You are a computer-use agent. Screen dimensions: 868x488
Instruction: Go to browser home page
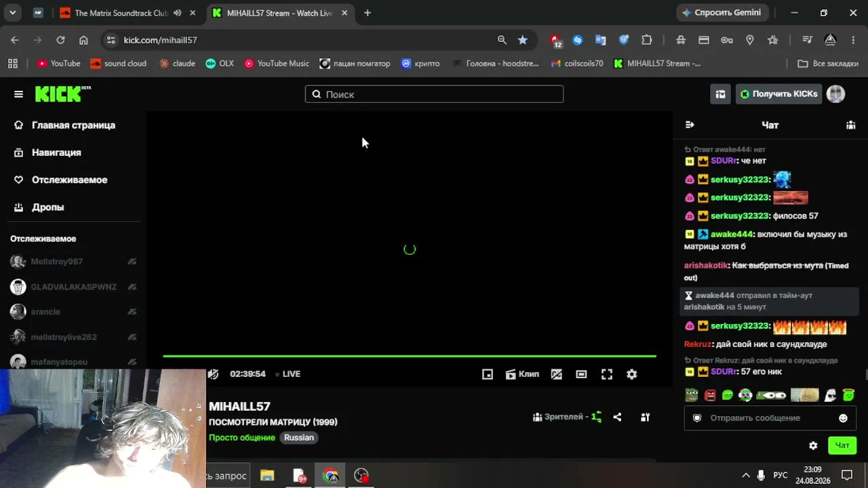tap(83, 40)
